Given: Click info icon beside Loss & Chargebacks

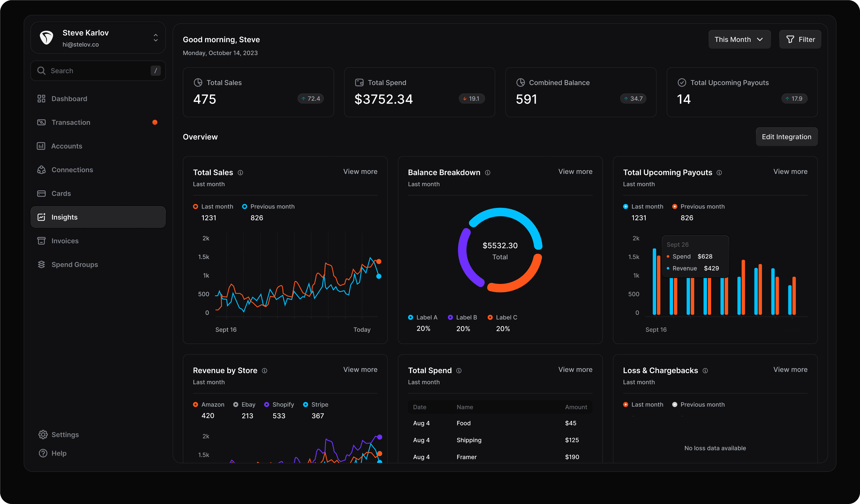Looking at the screenshot, I should tap(705, 371).
